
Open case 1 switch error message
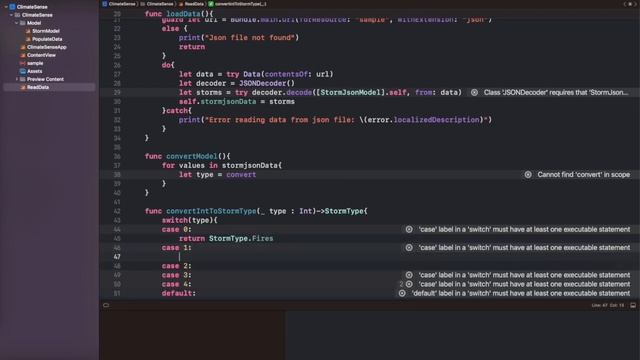click(524, 248)
